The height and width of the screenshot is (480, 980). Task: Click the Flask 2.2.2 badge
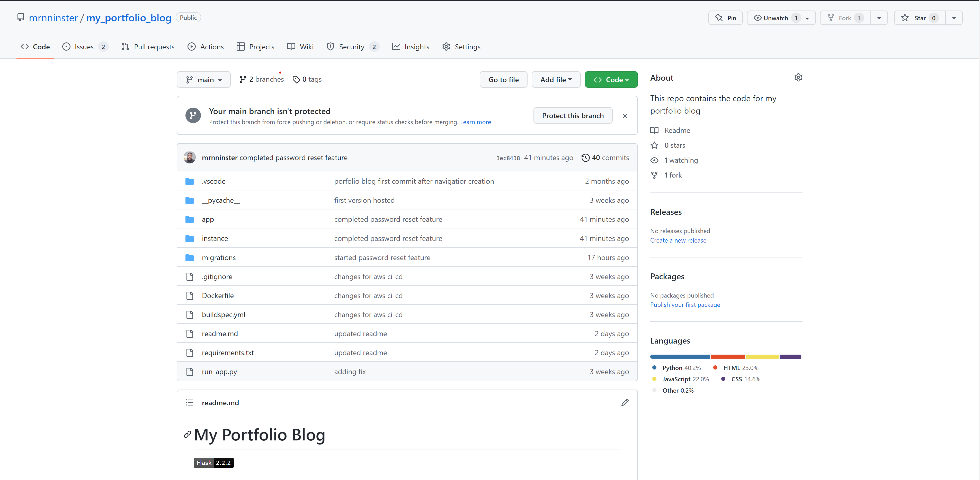click(x=213, y=463)
